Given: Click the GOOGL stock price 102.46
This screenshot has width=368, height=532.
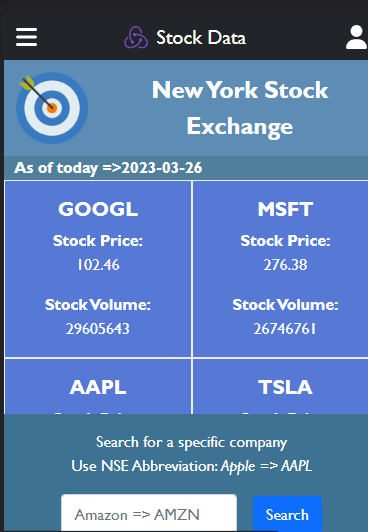Looking at the screenshot, I should (x=98, y=265).
